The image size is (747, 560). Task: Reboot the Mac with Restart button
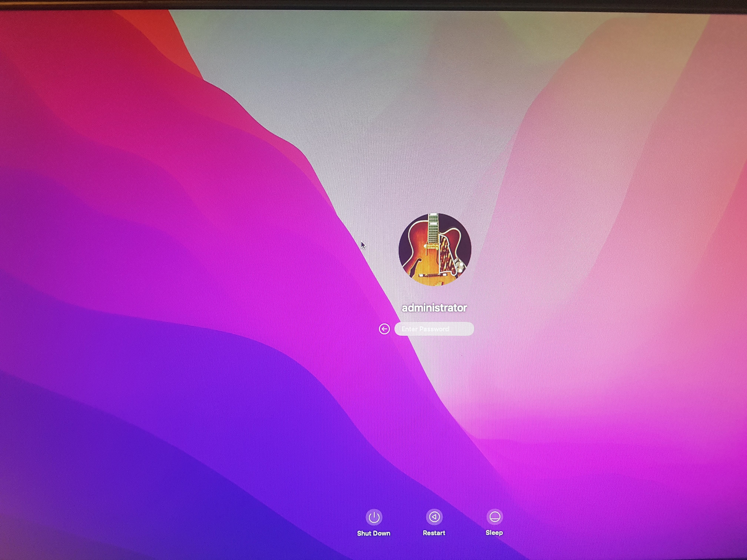[434, 517]
